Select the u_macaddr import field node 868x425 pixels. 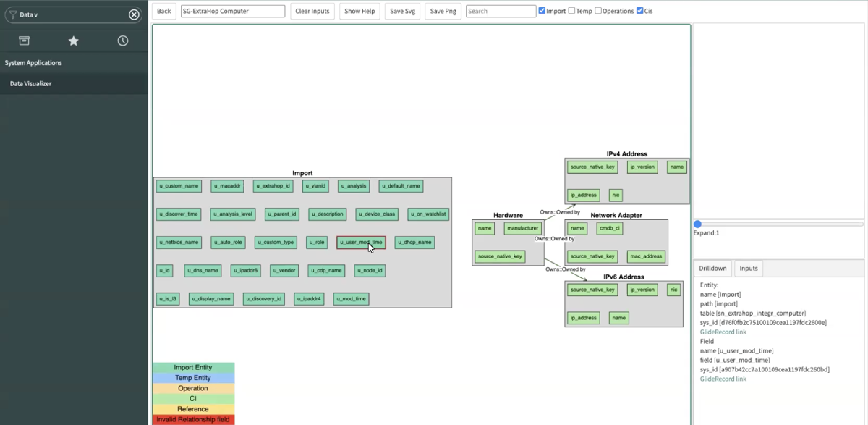pos(227,186)
